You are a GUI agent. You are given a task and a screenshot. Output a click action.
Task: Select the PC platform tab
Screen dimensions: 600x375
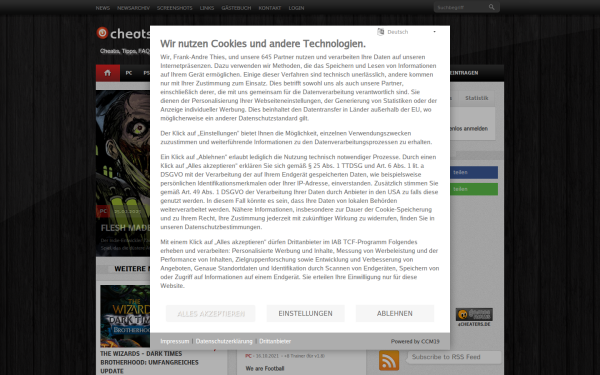[129, 73]
